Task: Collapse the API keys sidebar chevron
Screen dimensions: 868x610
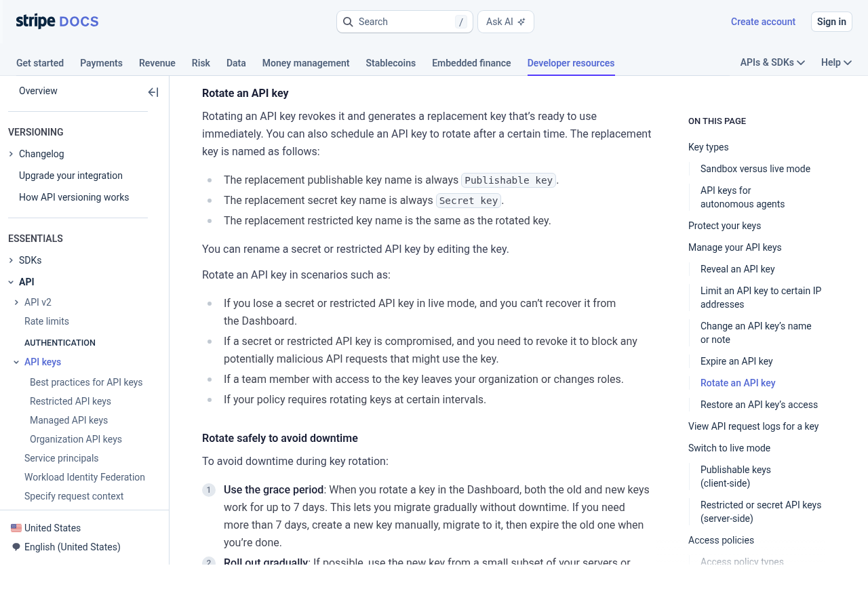Action: [16, 362]
